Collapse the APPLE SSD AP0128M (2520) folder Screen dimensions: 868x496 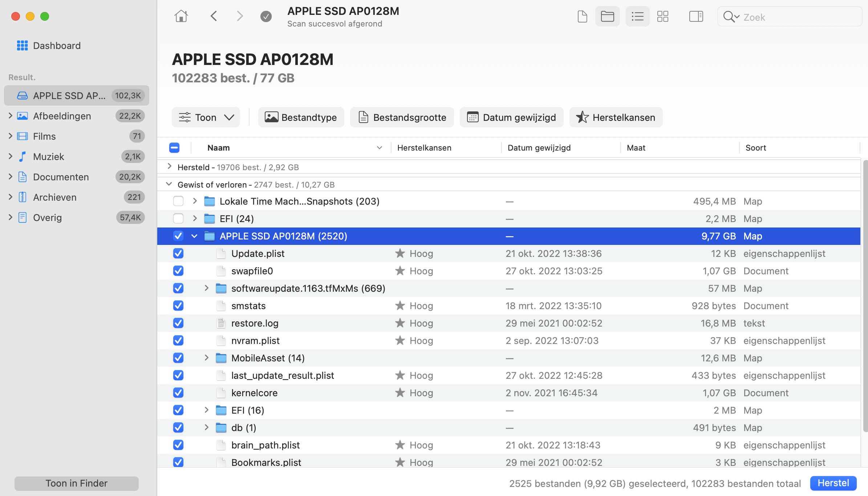[194, 236]
